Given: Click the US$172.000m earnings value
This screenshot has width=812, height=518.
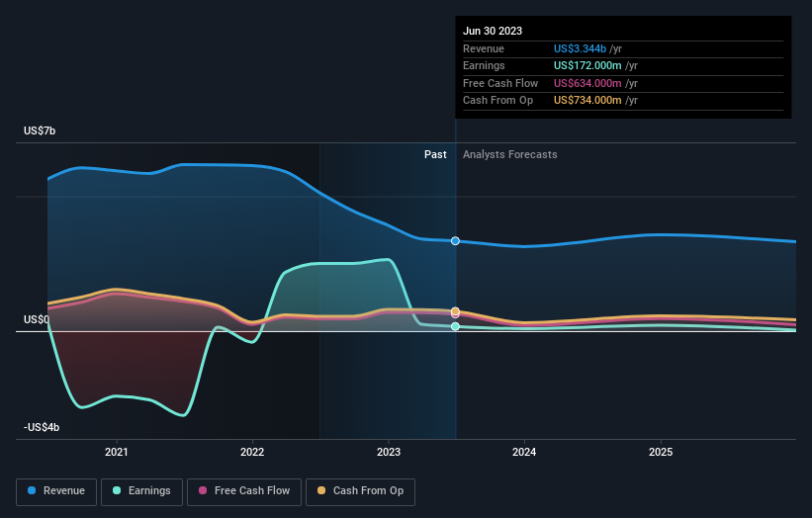Looking at the screenshot, I should (587, 65).
